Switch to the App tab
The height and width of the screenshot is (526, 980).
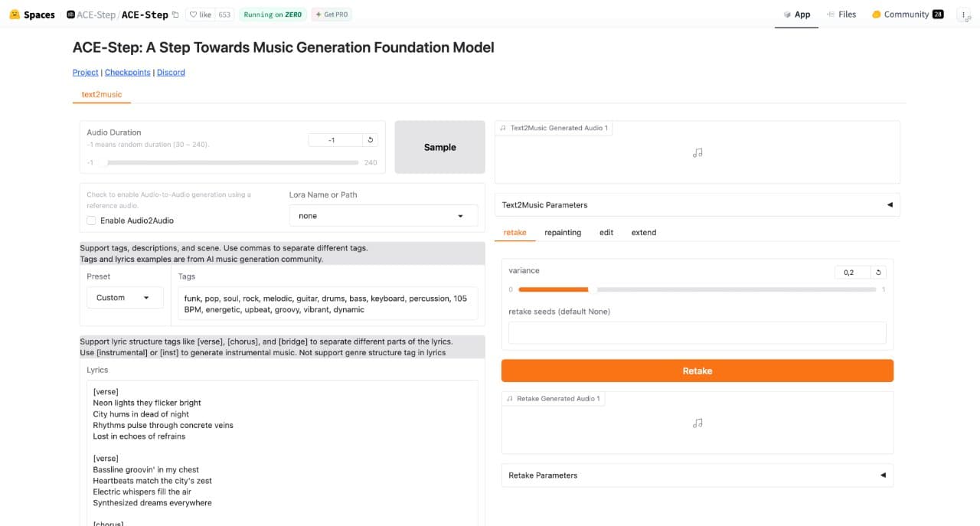[796, 15]
